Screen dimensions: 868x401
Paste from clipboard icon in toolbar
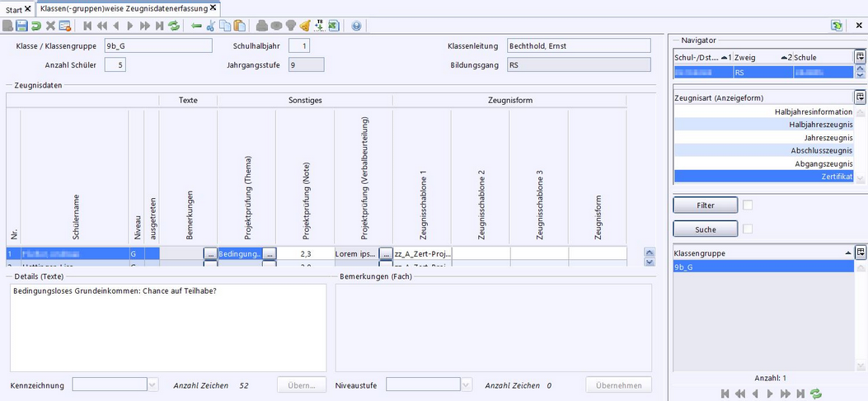tap(239, 26)
